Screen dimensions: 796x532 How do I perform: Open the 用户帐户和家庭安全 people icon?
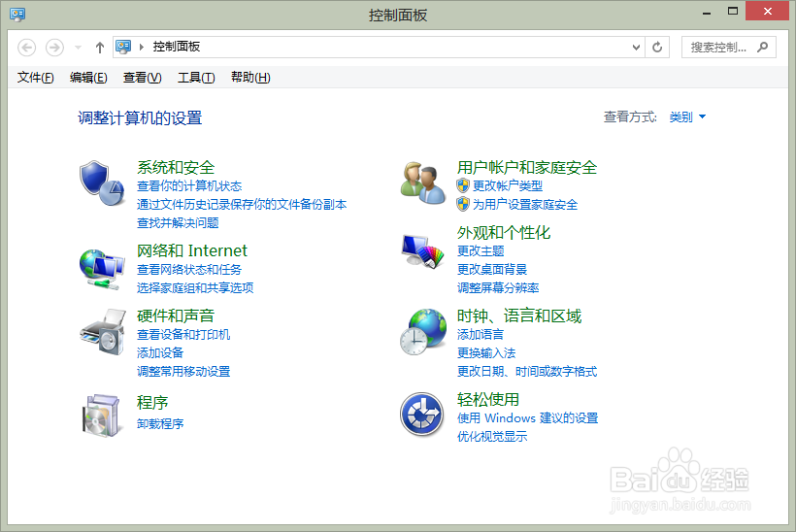(x=422, y=183)
